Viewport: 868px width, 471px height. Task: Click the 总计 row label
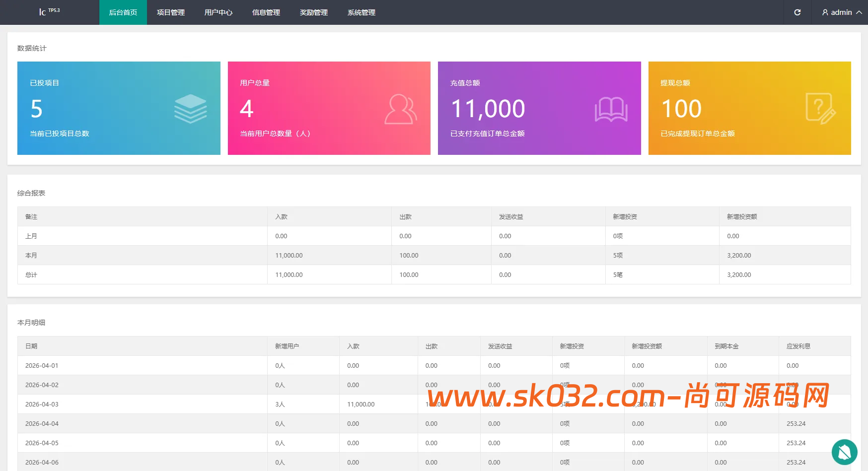[x=31, y=275]
